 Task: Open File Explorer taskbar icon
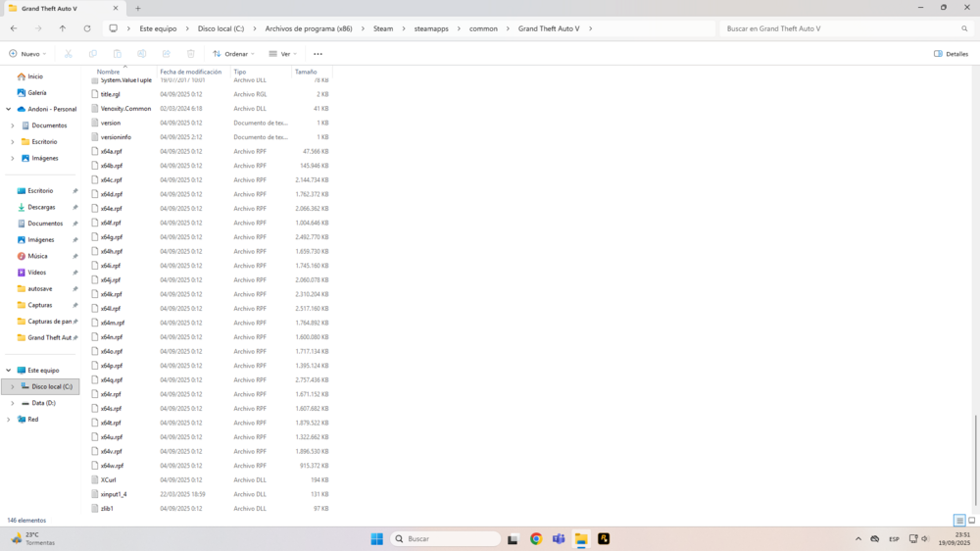pos(581,538)
